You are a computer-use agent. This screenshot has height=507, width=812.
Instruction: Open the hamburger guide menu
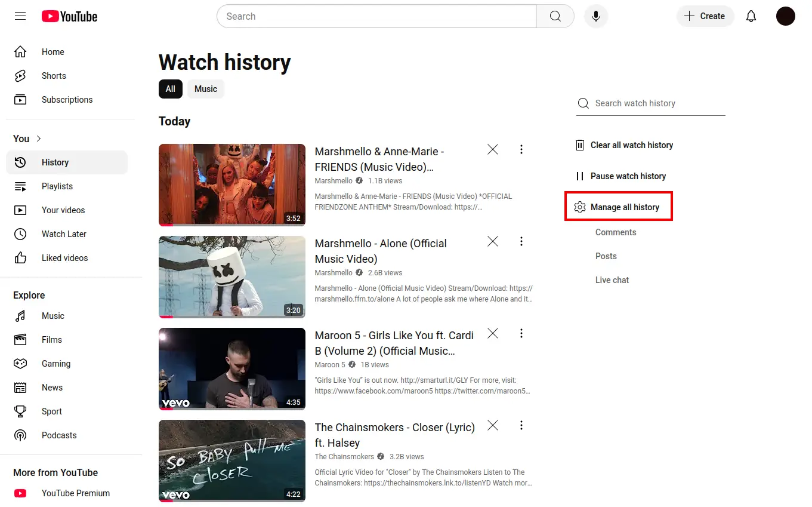20,16
